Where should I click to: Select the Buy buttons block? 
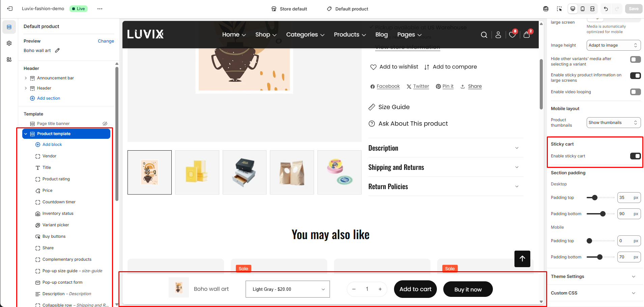click(x=54, y=236)
